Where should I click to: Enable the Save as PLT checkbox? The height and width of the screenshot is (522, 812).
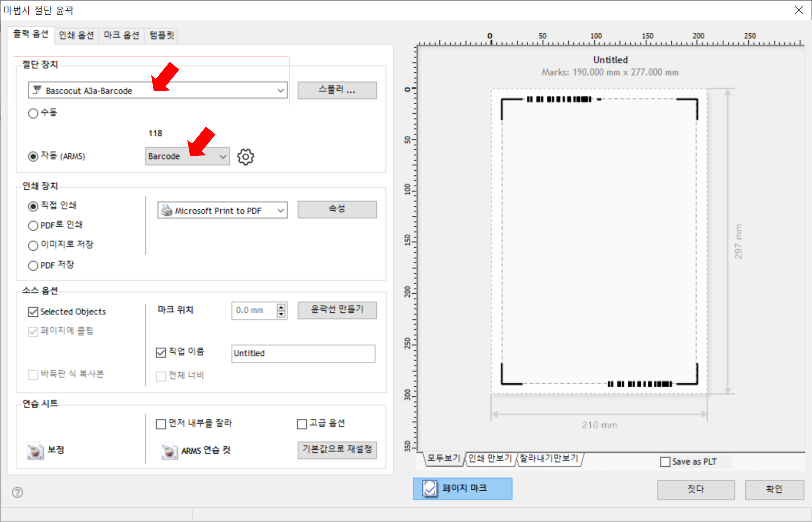pos(665,462)
